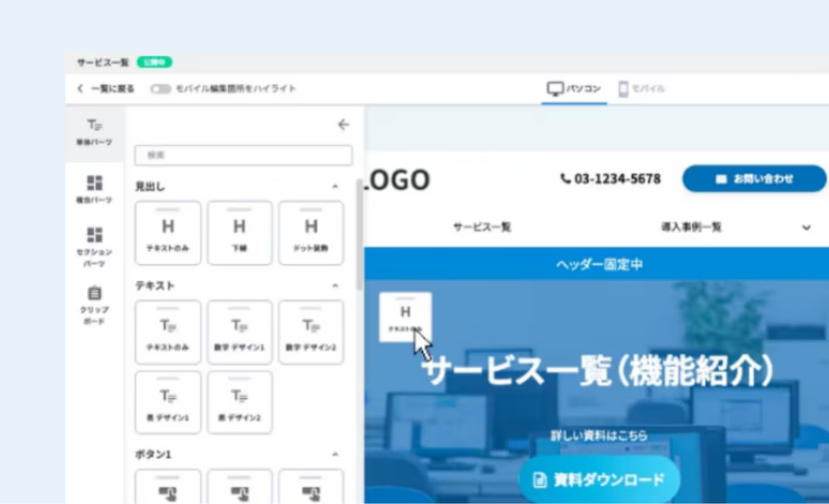This screenshot has width=829, height=504.
Task: Select the ドット装飾 heading part
Action: [310, 232]
